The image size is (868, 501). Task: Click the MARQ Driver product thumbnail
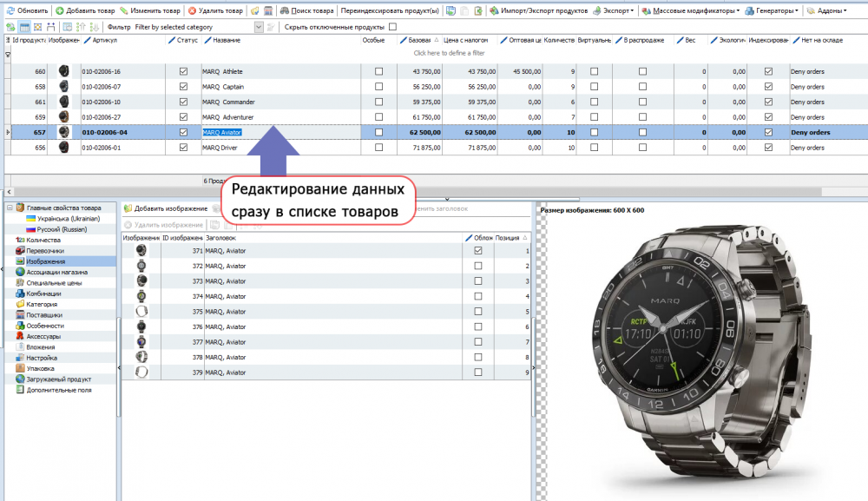pos(63,148)
